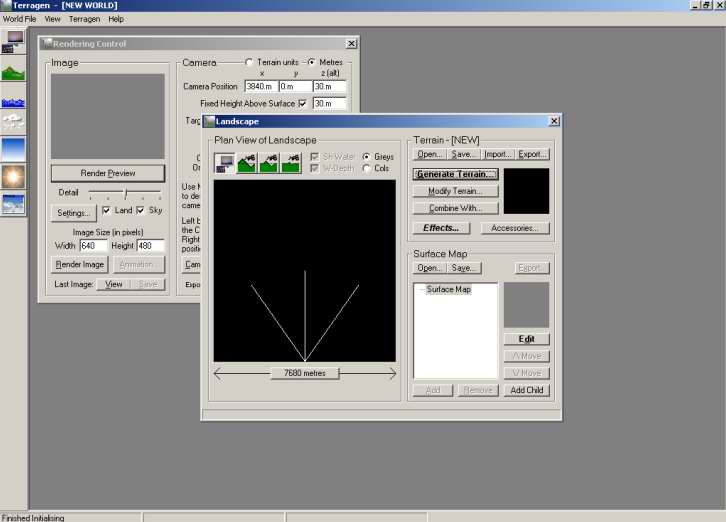Open the Terragen menu
Screen dimensions: 726x522
84,19
